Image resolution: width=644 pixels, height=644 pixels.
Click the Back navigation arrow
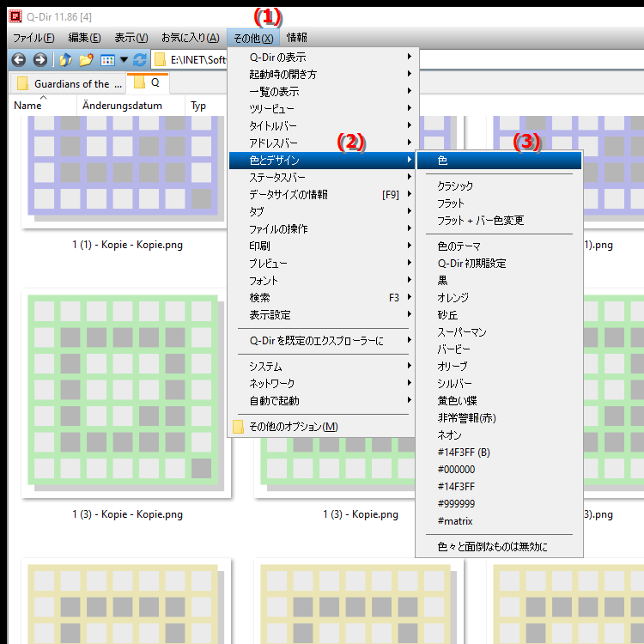pos(17,60)
